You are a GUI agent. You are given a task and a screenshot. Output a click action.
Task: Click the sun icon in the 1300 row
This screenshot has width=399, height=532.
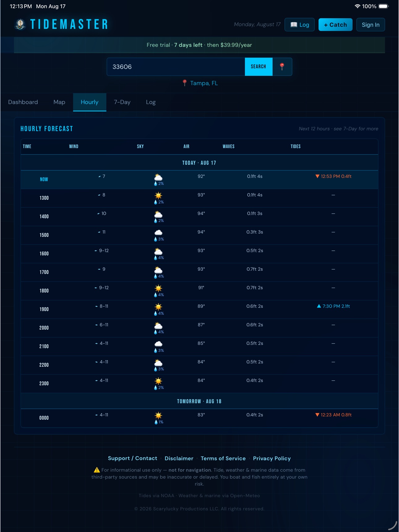point(158,195)
